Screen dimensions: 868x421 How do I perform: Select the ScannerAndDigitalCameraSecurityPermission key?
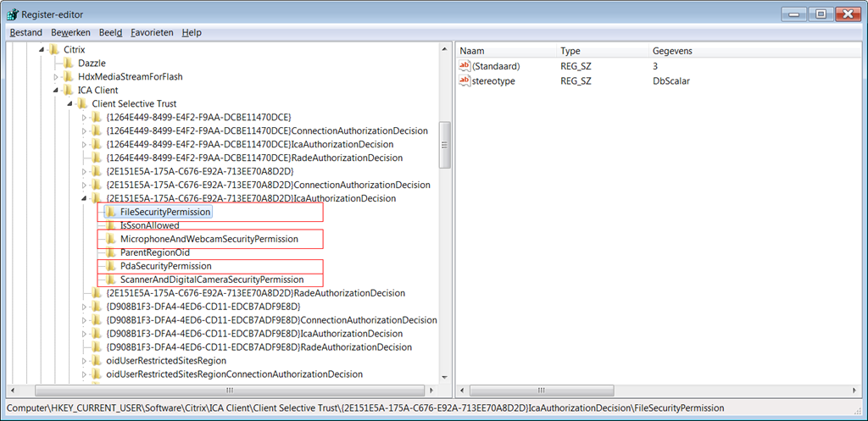coord(211,280)
